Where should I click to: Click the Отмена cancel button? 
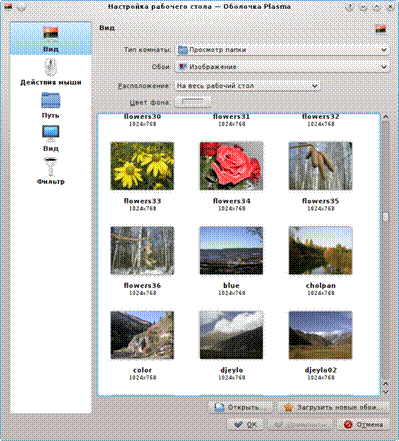pos(363,425)
